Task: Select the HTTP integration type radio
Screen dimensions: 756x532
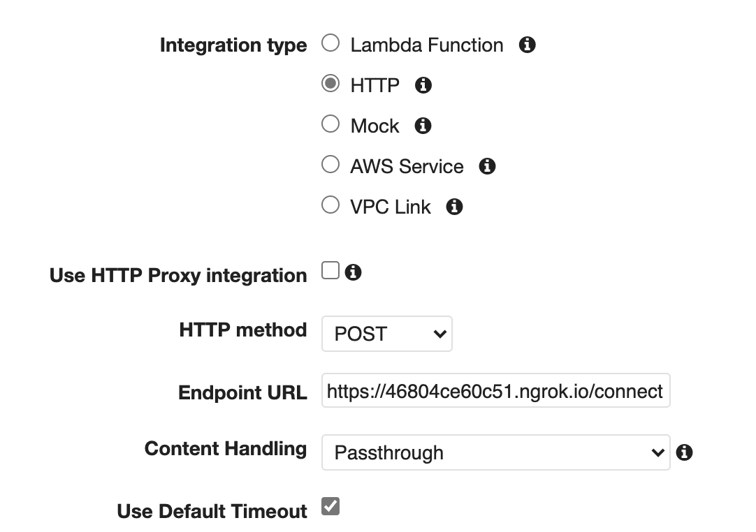Action: [x=330, y=84]
